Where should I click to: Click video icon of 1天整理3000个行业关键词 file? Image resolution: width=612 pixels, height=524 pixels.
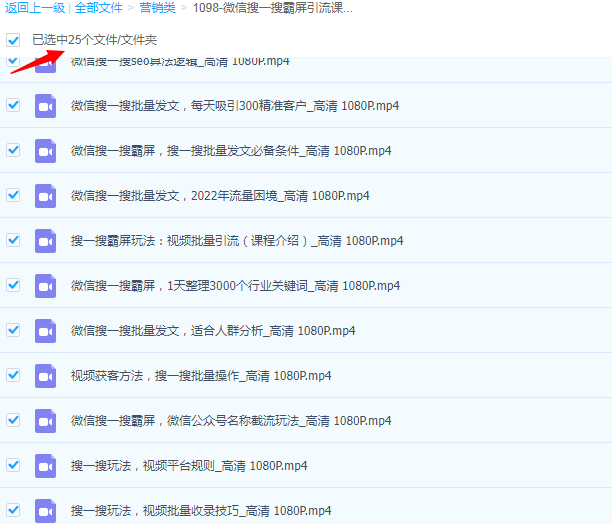point(45,286)
